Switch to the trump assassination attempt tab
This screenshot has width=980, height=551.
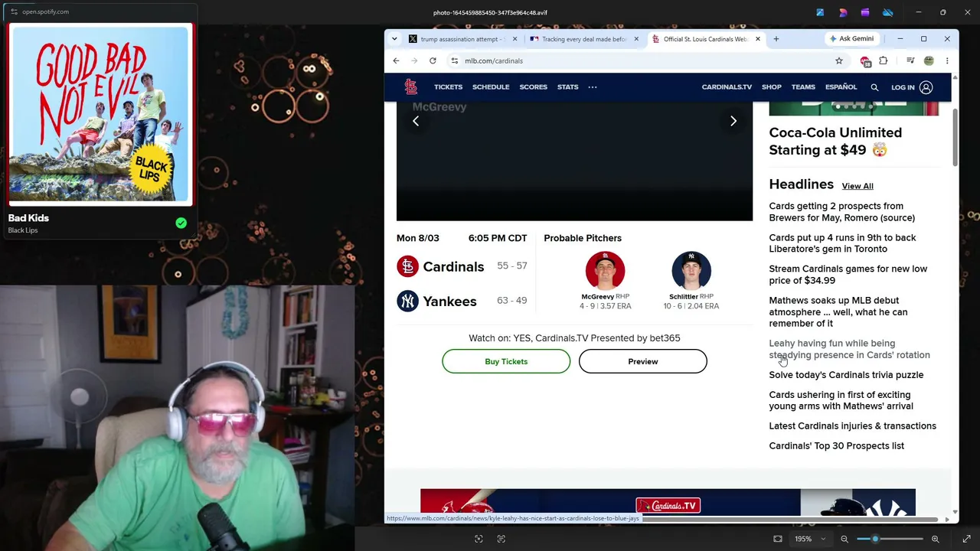coord(463,39)
